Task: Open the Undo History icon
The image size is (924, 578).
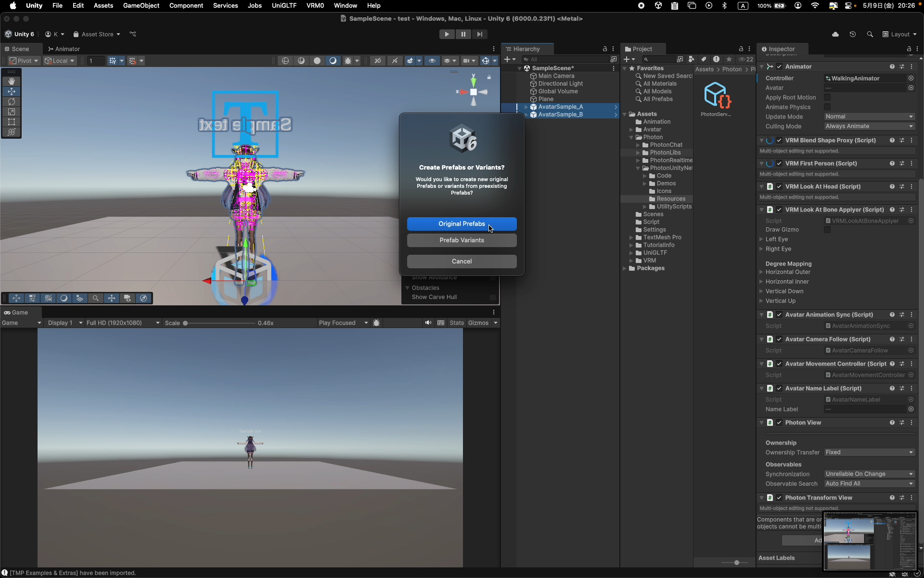Action: tap(852, 34)
